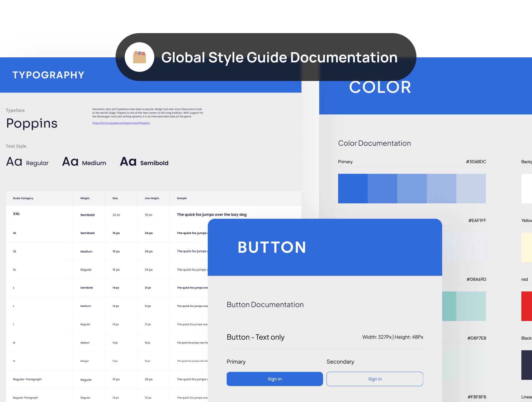Click the XXL sample sentence text
The height and width of the screenshot is (402, 532).
(x=212, y=215)
